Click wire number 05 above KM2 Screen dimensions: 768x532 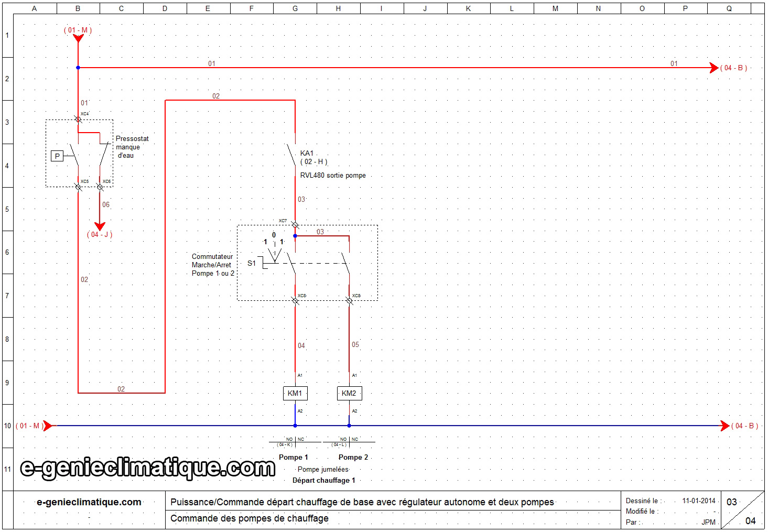tap(355, 345)
